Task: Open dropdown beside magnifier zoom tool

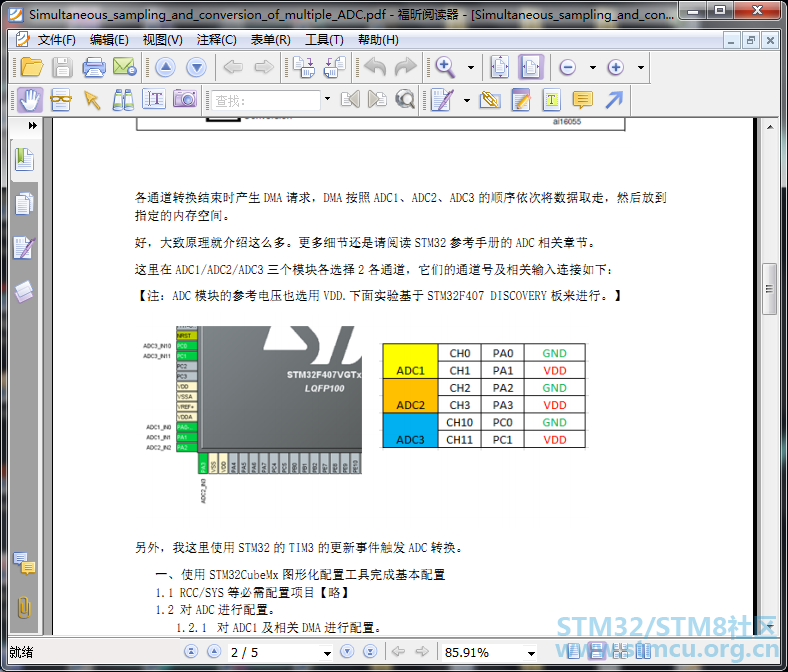Action: point(471,67)
